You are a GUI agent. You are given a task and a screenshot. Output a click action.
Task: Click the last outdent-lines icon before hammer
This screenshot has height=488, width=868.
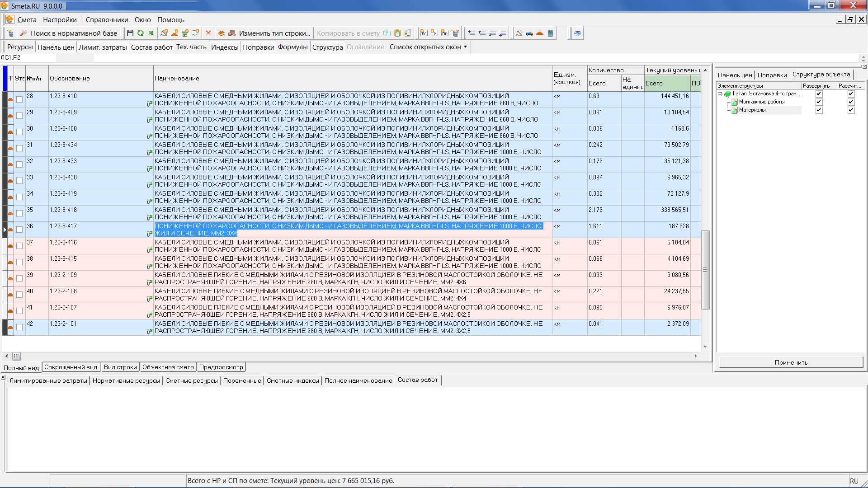503,33
